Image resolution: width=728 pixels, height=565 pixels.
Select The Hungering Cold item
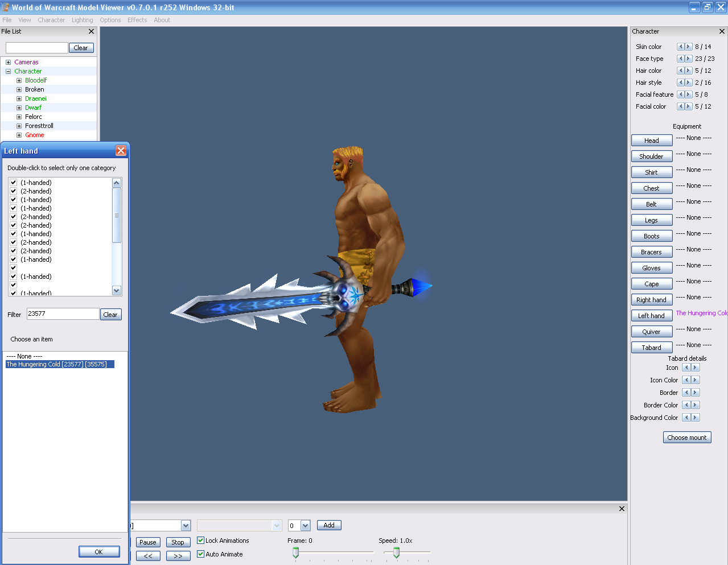coord(60,364)
